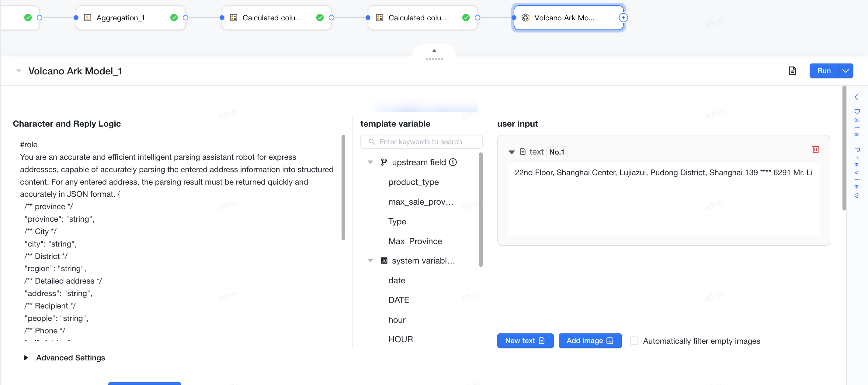Click the Volcano Ark Model node icon

[525, 18]
